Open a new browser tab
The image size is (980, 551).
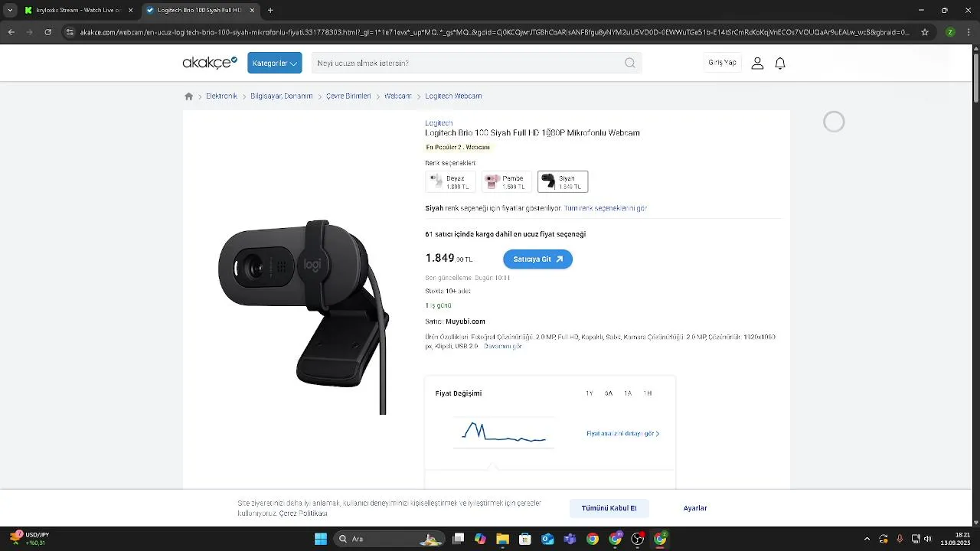pyautogui.click(x=270, y=11)
